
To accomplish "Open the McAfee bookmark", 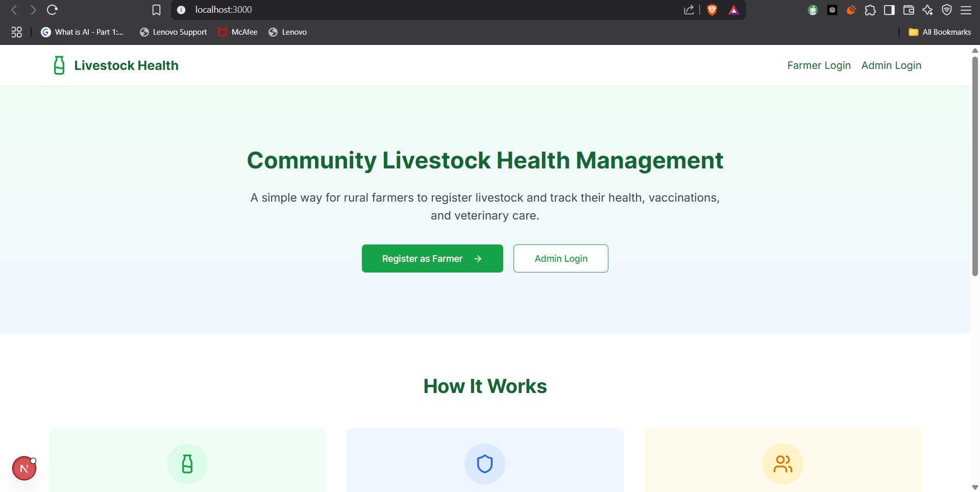I will pos(237,32).
